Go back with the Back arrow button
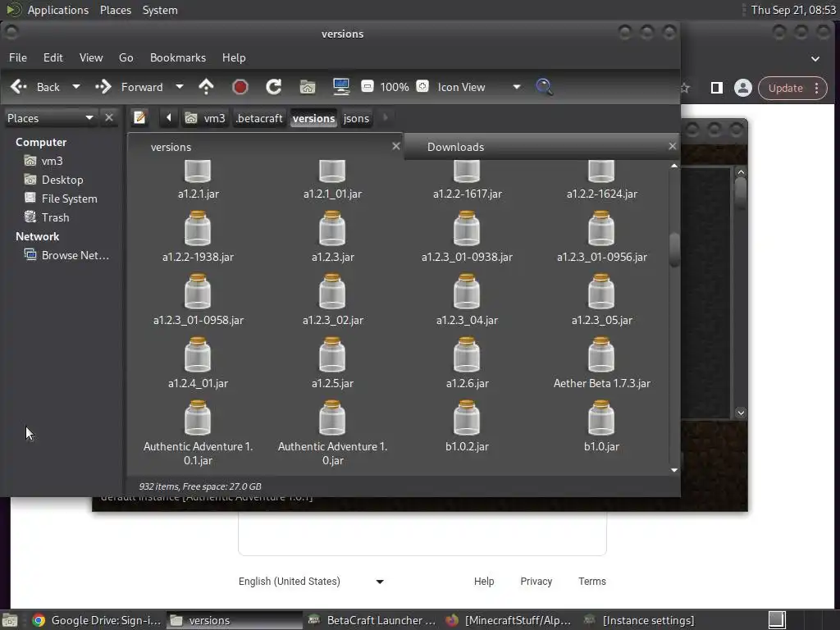840x630 pixels. point(35,87)
